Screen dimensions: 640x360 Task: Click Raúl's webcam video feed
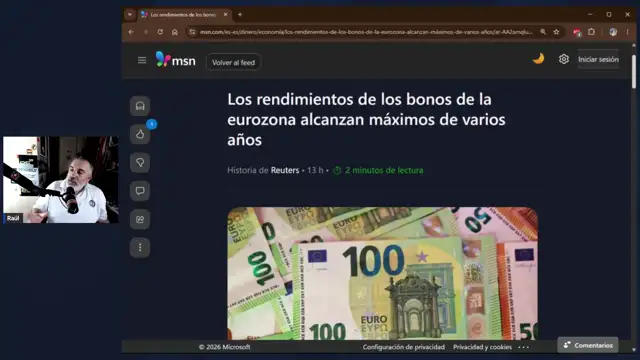pos(61,180)
